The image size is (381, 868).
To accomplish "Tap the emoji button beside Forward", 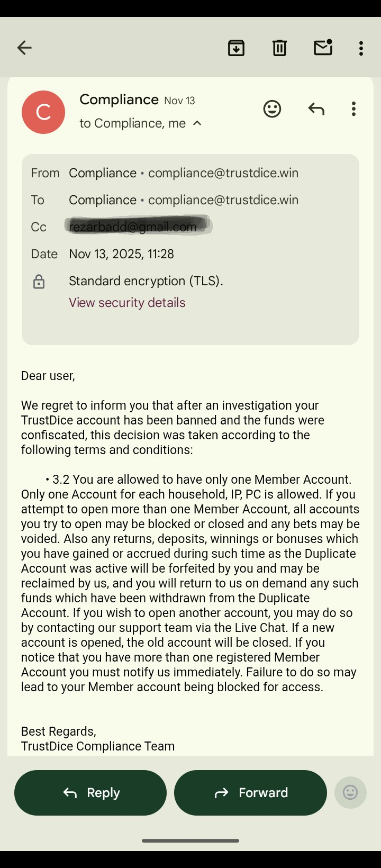I will (350, 792).
